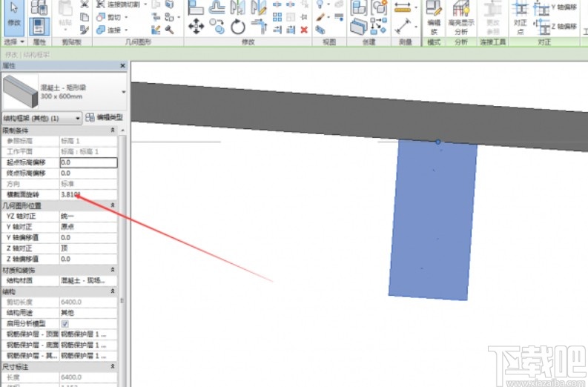588x387 pixels.
Task: Click the Z justification (Z 轴对正) value 顶
Action: click(x=88, y=248)
